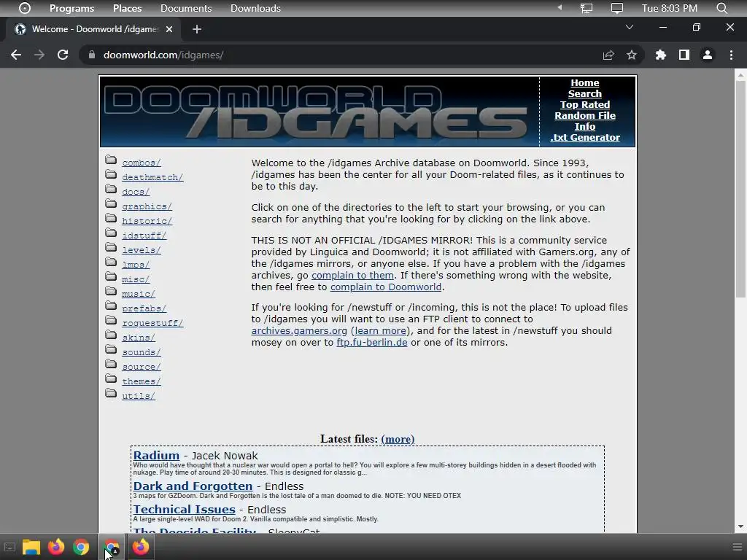Screen dimensions: 747x560
Task: Open the lmps/ directory link
Action: point(136,265)
